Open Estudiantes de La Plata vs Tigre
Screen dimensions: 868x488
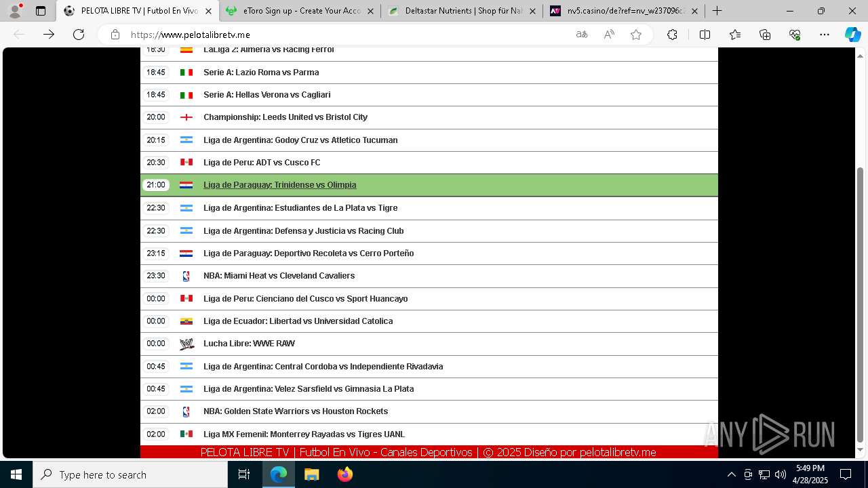[x=300, y=208]
